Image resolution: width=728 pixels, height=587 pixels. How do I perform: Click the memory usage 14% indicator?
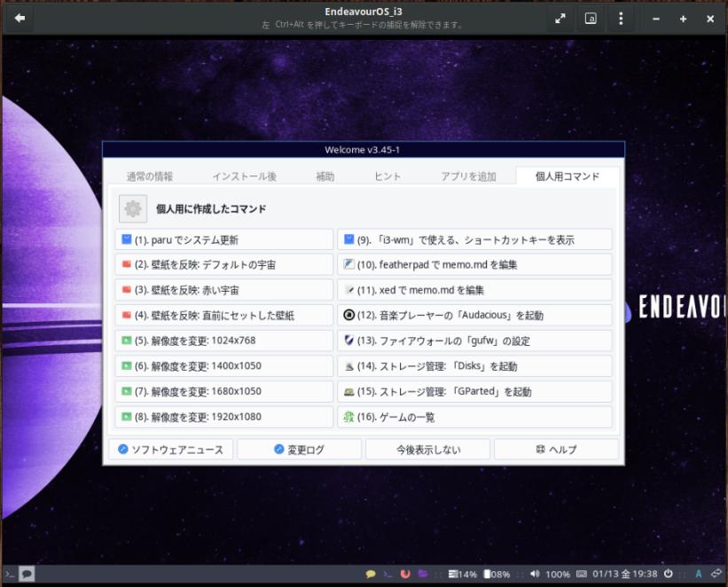463,575
